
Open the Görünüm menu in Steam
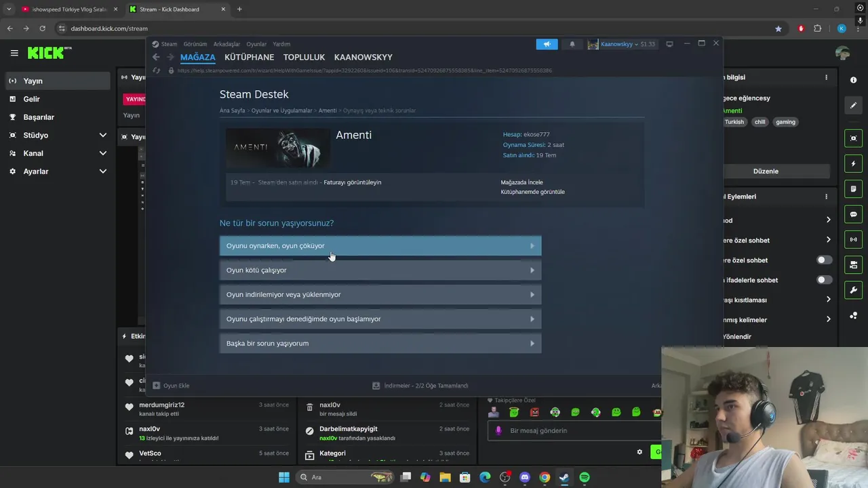195,44
